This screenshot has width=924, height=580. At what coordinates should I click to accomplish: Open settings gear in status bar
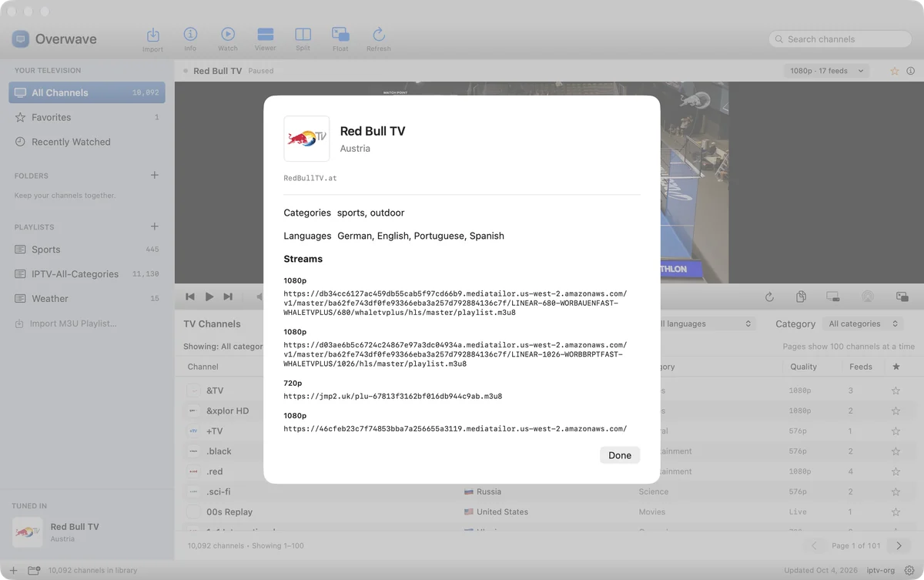[x=909, y=571]
